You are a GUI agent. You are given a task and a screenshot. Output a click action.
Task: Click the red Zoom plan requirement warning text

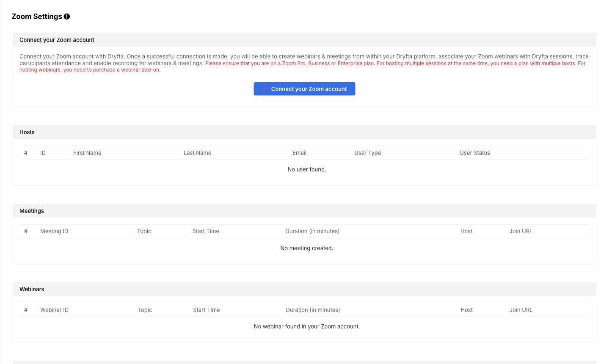pos(303,66)
